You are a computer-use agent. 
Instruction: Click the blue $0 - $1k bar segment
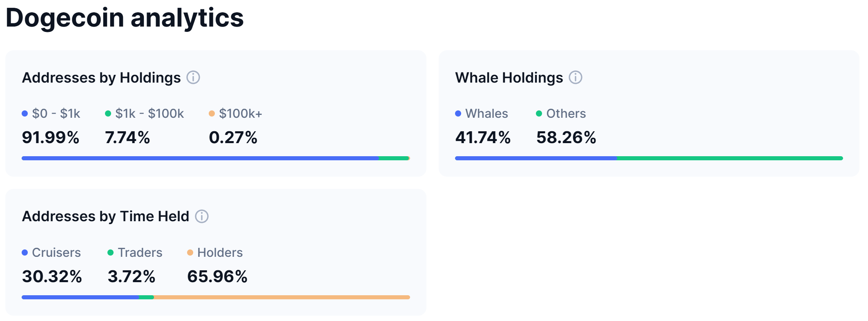point(200,158)
